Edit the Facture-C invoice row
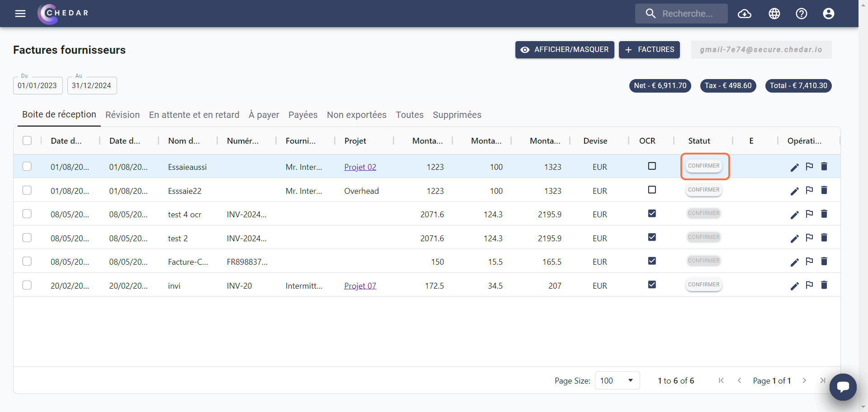Image resolution: width=868 pixels, height=412 pixels. 795,262
